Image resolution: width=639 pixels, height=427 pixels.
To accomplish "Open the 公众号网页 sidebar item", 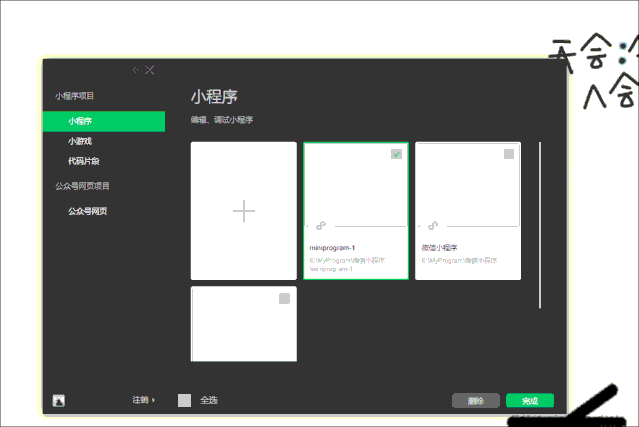I will point(87,211).
